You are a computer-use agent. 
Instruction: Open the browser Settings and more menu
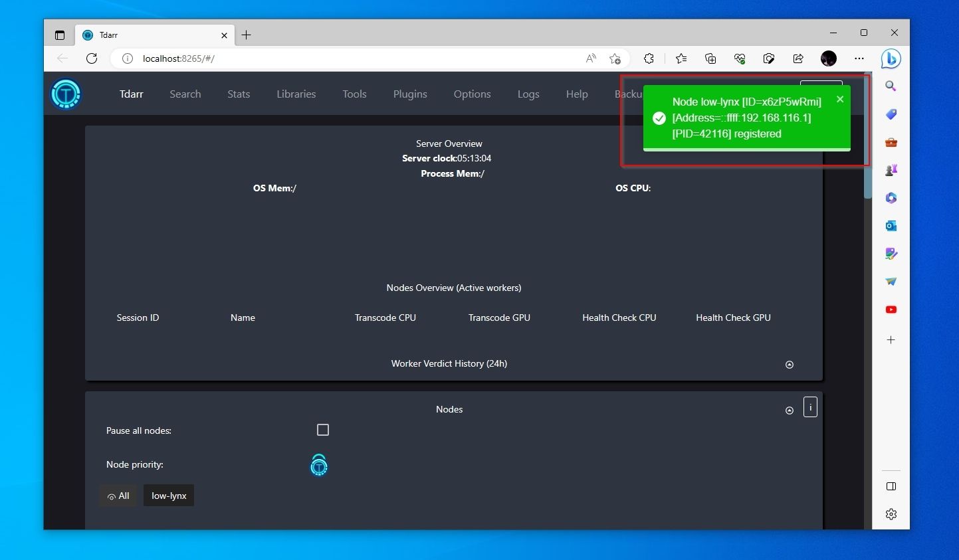(859, 58)
